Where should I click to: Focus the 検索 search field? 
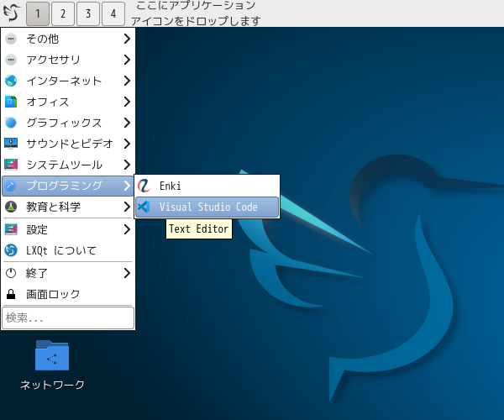(68, 318)
